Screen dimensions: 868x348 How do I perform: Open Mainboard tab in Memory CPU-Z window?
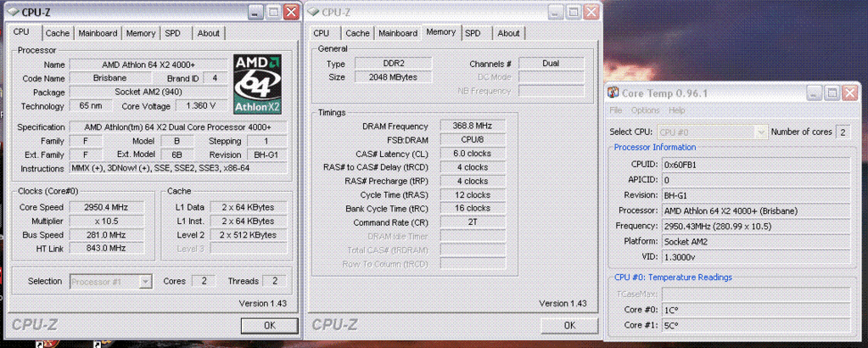[x=397, y=33]
